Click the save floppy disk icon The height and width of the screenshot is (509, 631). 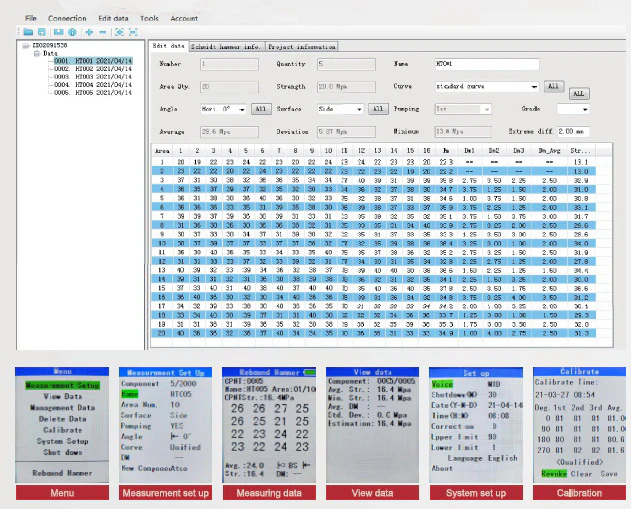pyautogui.click(x=43, y=32)
